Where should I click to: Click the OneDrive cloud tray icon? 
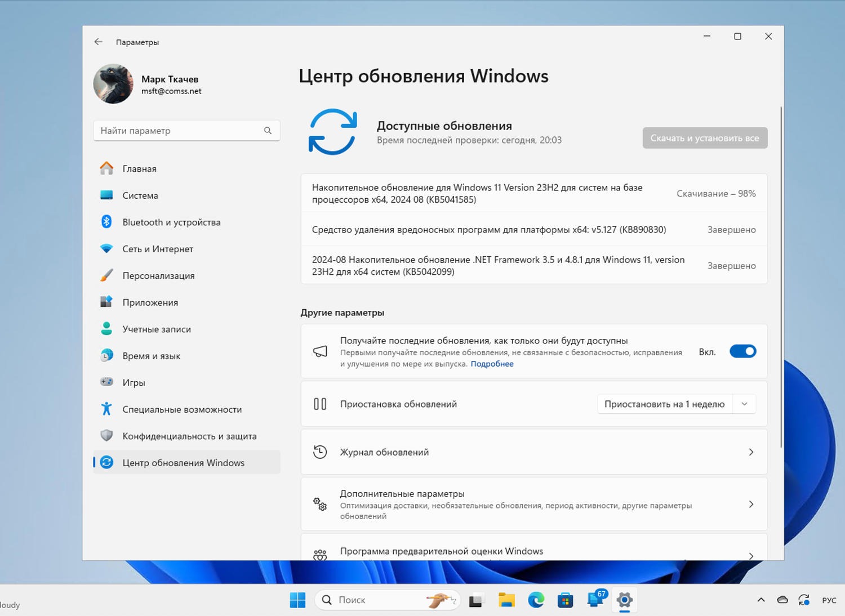point(782,600)
